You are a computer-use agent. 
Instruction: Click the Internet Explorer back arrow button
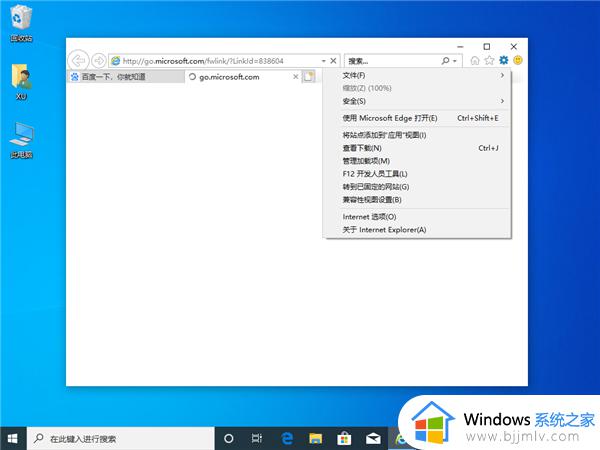(78, 60)
